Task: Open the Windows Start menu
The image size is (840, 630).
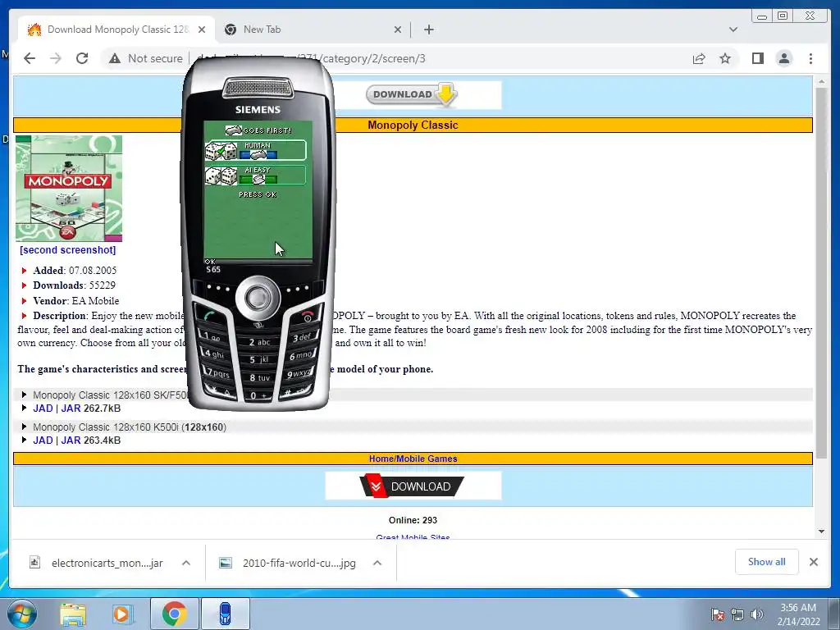Action: click(22, 614)
